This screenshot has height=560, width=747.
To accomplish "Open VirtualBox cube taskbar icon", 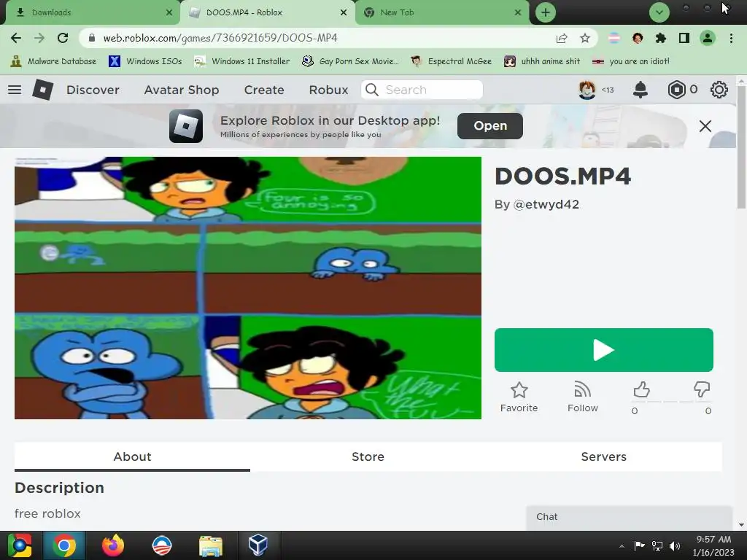I will (x=258, y=545).
